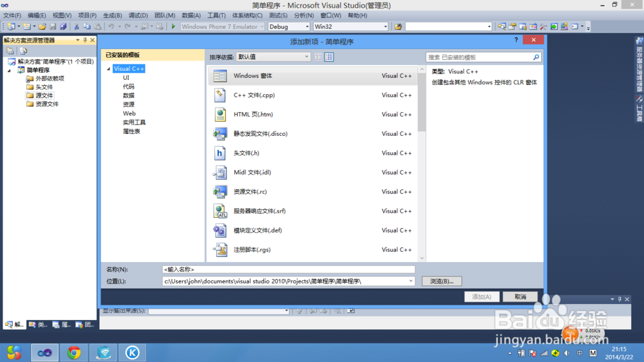Click the New Project toolbar icon
This screenshot has height=362, width=644.
(11, 26)
